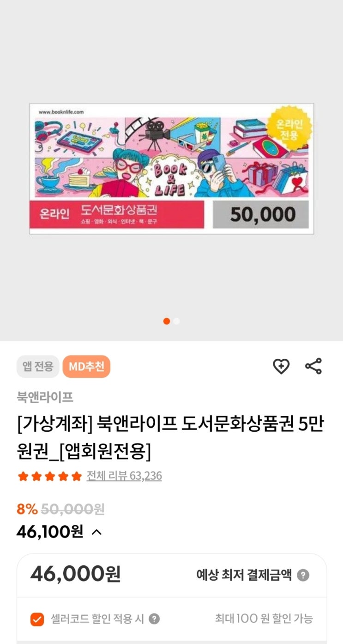Click the question icon next to 셀러코드 할인
Screen dimensions: 343x644
point(154,619)
